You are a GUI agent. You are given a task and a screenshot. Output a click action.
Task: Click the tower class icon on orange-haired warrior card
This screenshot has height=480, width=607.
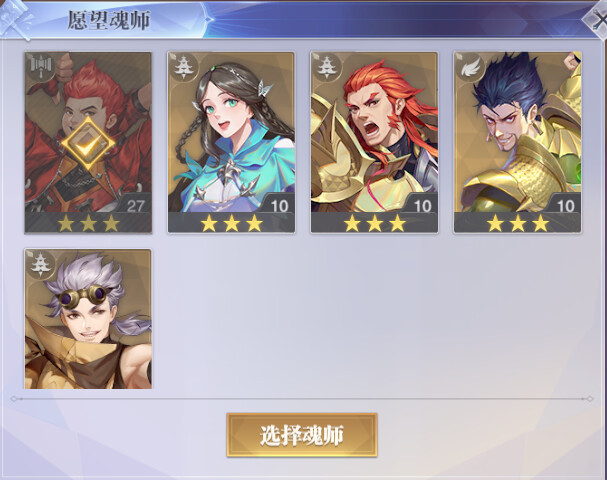[325, 67]
